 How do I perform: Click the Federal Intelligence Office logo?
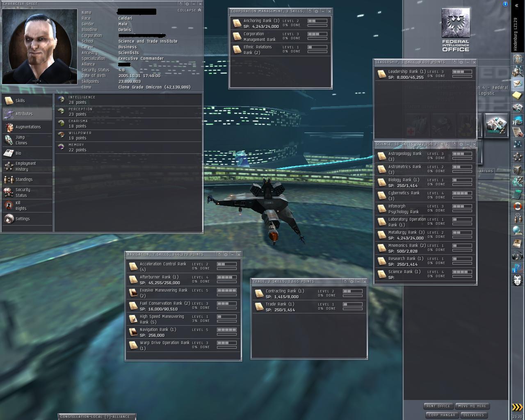pyautogui.click(x=456, y=30)
